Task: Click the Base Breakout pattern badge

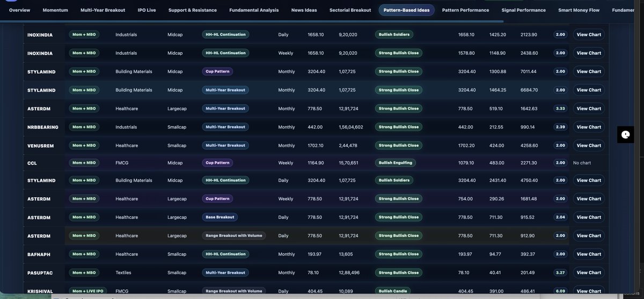Action: [x=220, y=217]
